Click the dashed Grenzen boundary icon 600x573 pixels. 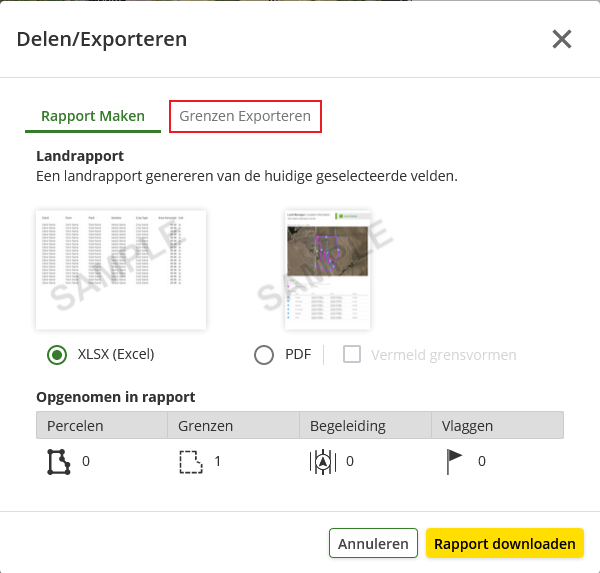coord(191,462)
